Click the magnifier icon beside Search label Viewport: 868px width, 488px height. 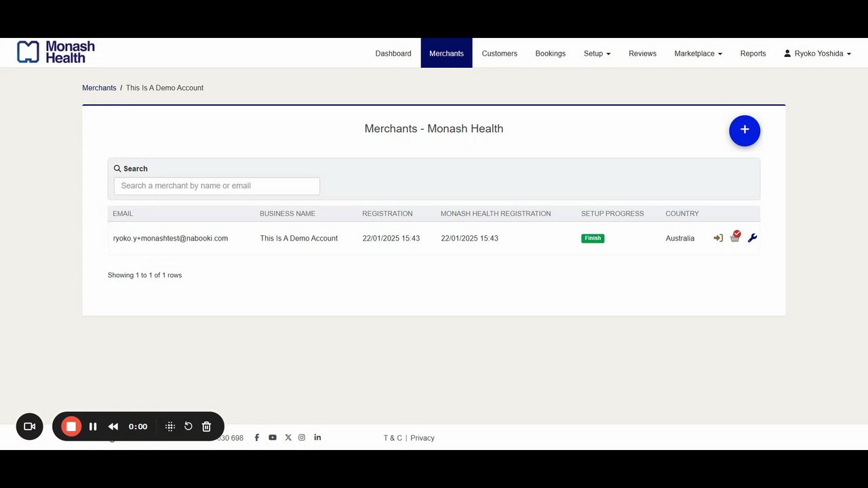(117, 168)
